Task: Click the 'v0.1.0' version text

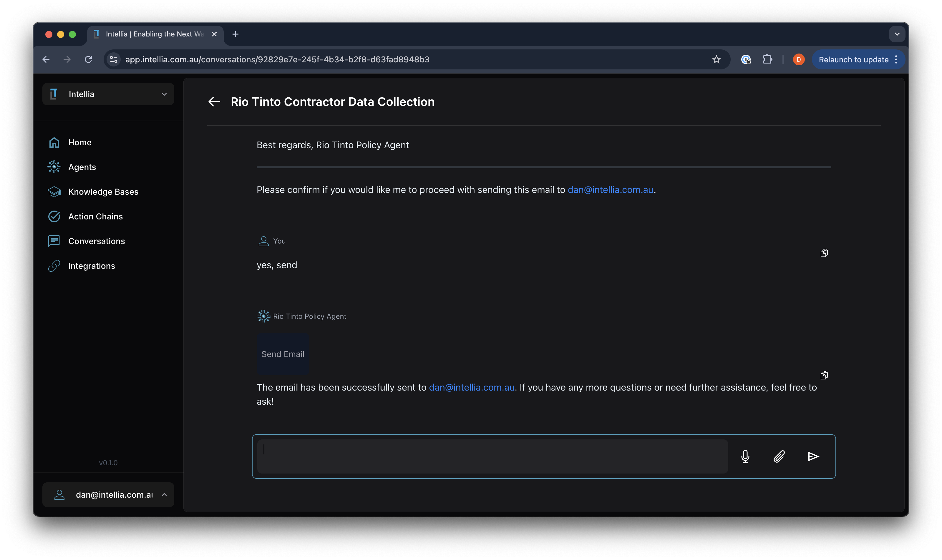Action: tap(108, 463)
